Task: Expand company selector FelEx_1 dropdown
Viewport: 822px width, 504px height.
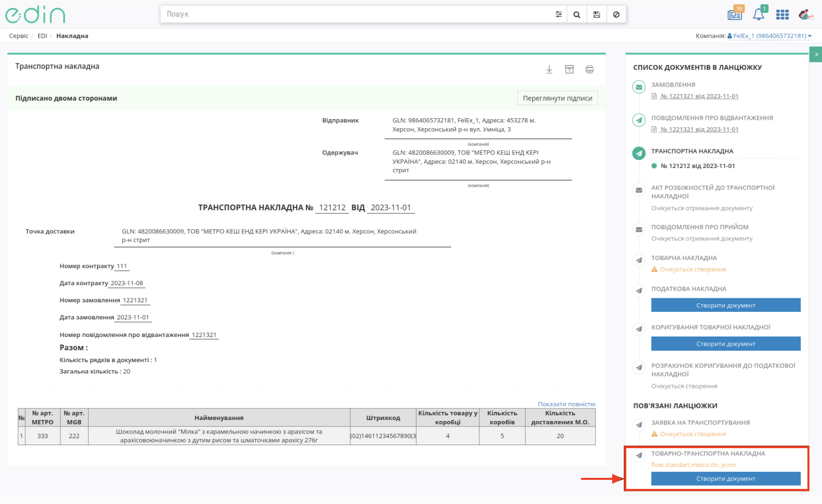Action: (769, 36)
